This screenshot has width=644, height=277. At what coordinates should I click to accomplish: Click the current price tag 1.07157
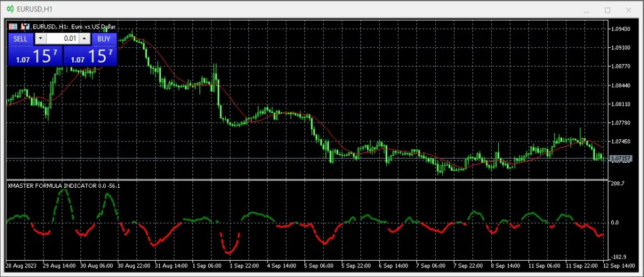tap(621, 158)
